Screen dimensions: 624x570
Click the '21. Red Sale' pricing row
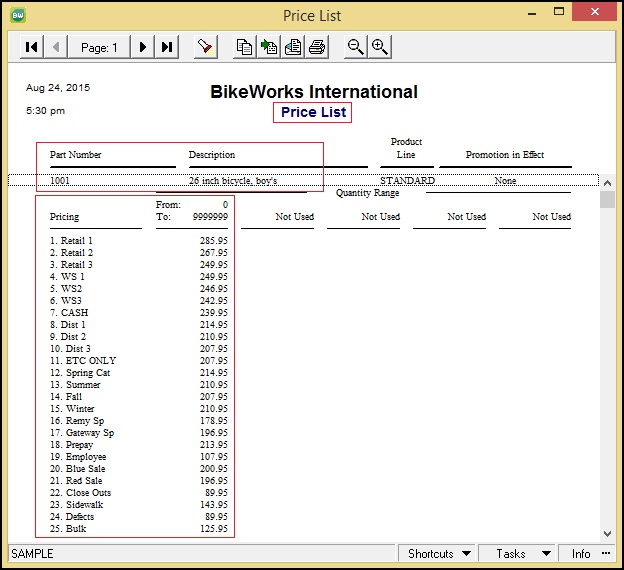138,480
